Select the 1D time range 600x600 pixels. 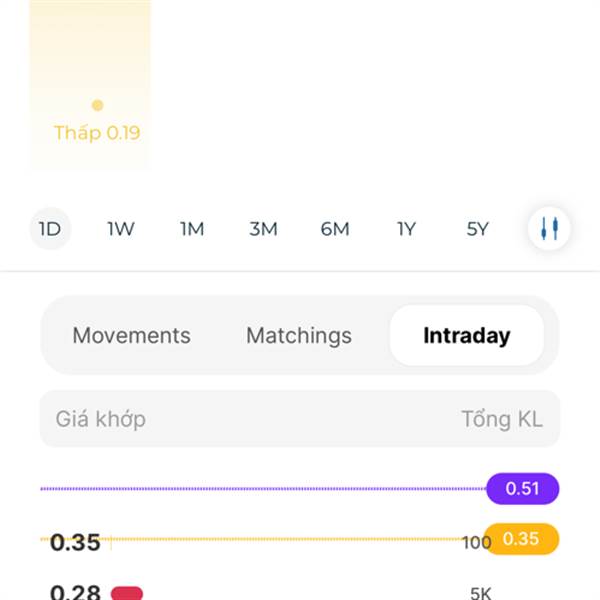tap(50, 229)
